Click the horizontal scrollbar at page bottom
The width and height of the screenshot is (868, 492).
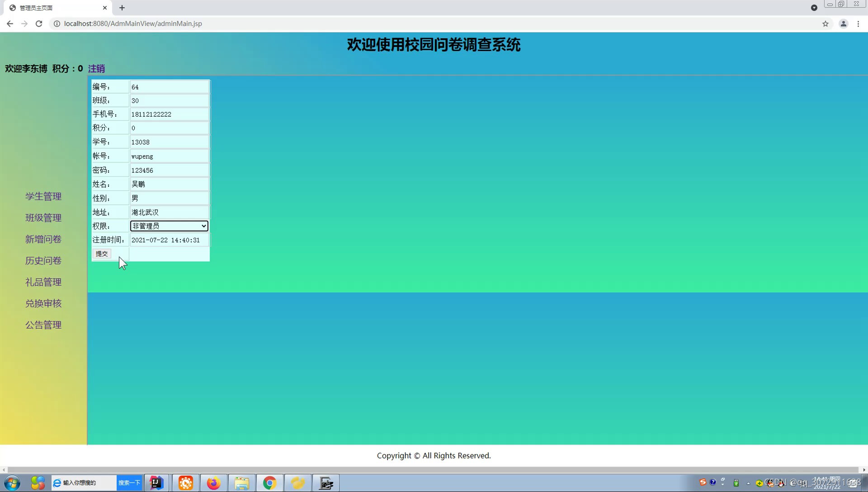pyautogui.click(x=433, y=470)
